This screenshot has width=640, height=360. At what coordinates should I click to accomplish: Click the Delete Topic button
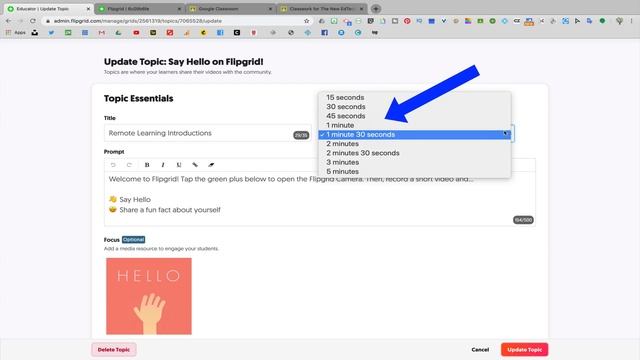(x=114, y=350)
